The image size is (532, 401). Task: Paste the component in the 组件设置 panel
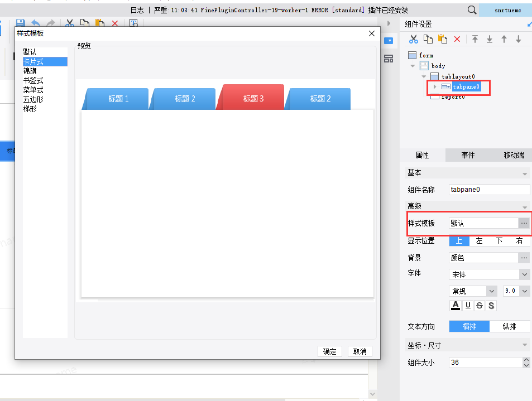443,39
